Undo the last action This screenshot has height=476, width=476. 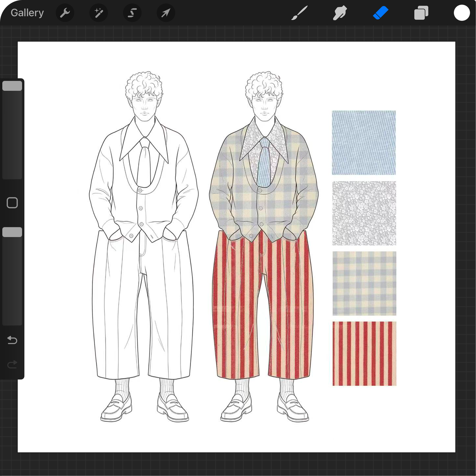[12, 340]
